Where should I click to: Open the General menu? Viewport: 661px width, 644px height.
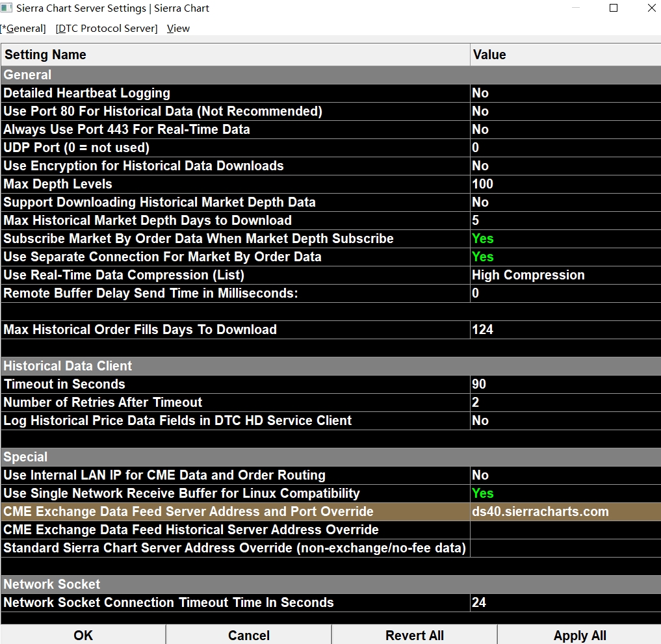point(23,28)
